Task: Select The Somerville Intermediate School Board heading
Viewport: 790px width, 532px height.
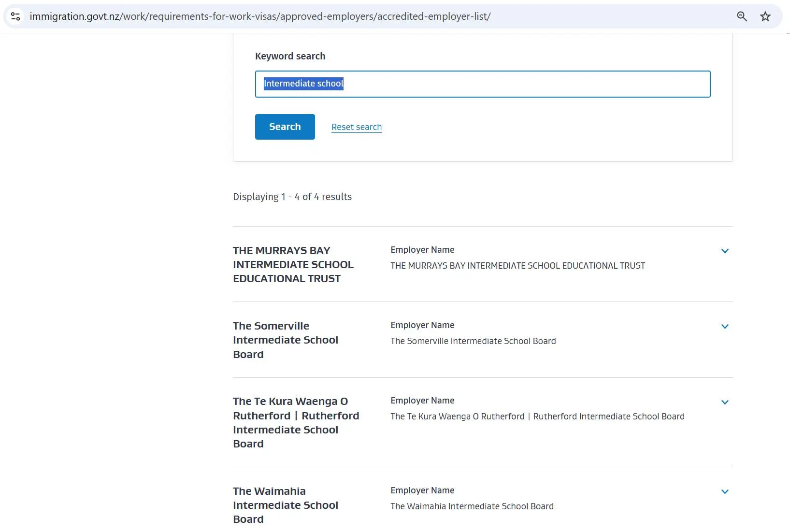Action: click(285, 340)
